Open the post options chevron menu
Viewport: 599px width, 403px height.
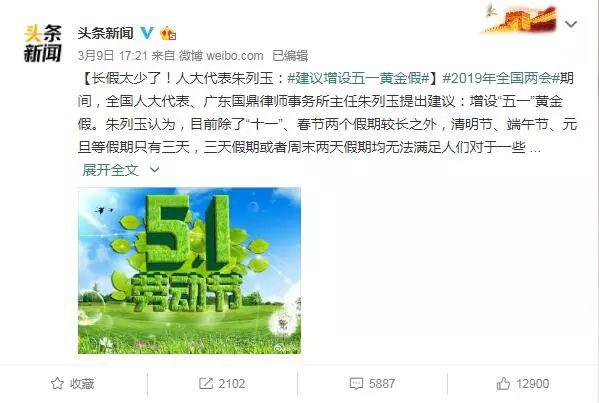click(571, 24)
